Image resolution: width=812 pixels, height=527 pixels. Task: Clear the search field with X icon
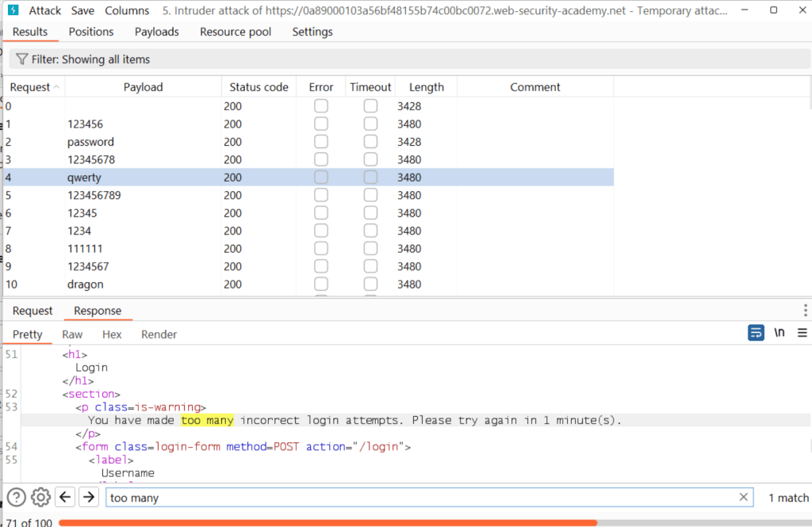pos(743,498)
